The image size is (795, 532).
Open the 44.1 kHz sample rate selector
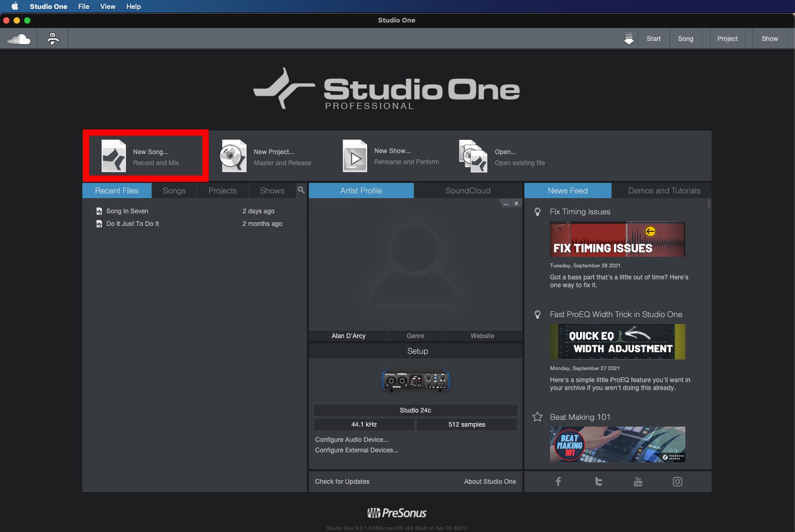pyautogui.click(x=364, y=424)
